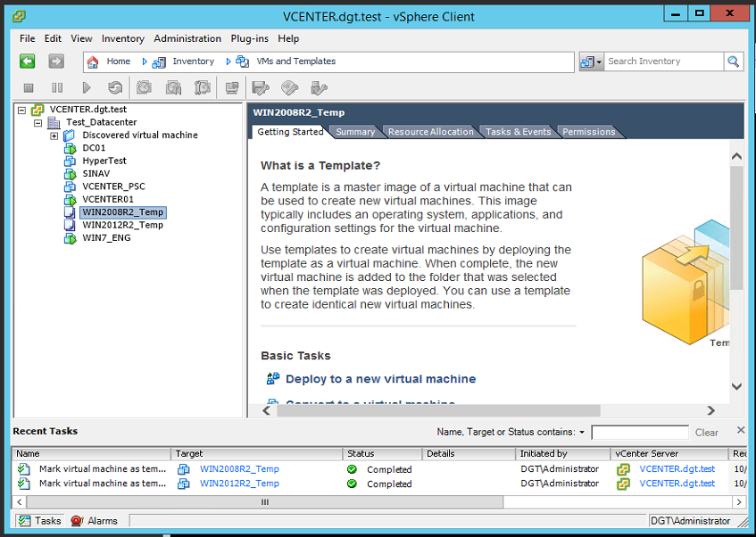Open the File menu
Image resolution: width=756 pixels, height=537 pixels.
pyautogui.click(x=27, y=38)
